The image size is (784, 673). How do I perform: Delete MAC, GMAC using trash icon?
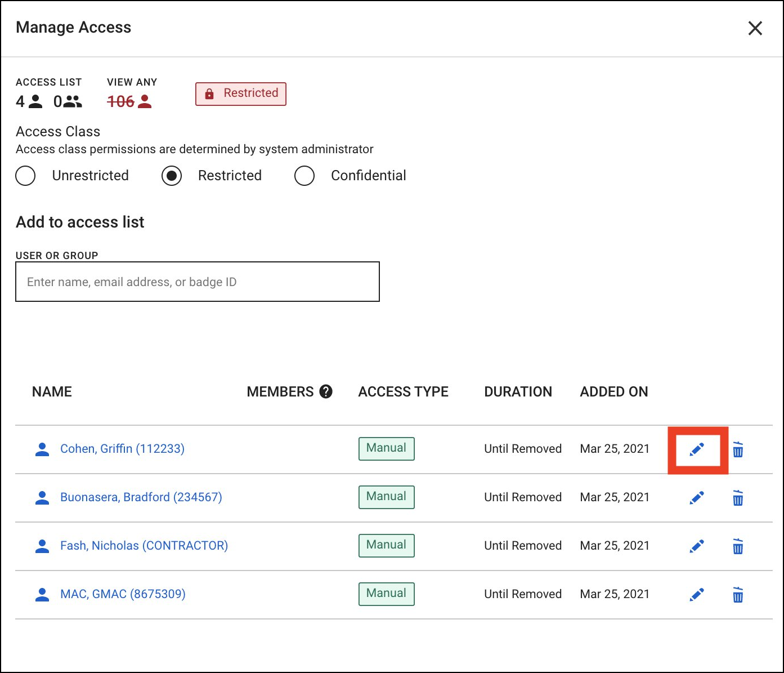pos(738,594)
